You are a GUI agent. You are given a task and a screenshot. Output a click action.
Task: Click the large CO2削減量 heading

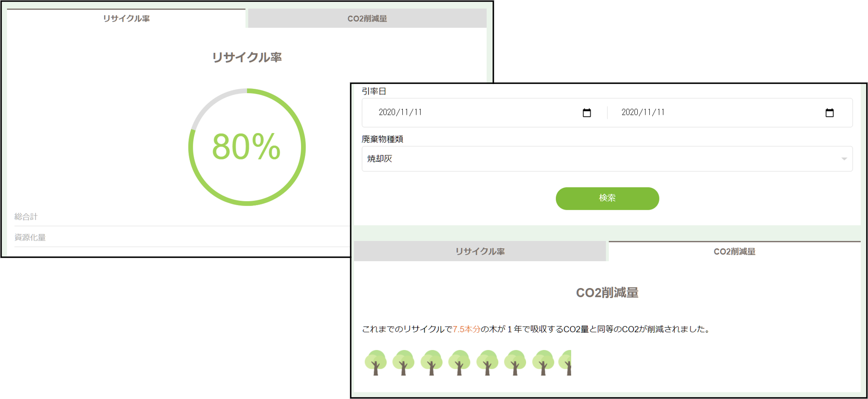click(607, 293)
